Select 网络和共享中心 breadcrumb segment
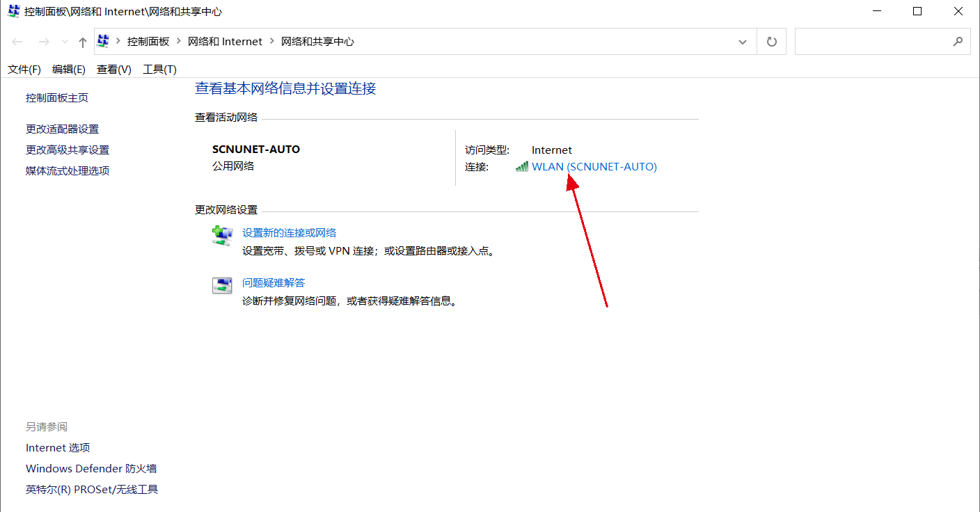 pos(317,42)
